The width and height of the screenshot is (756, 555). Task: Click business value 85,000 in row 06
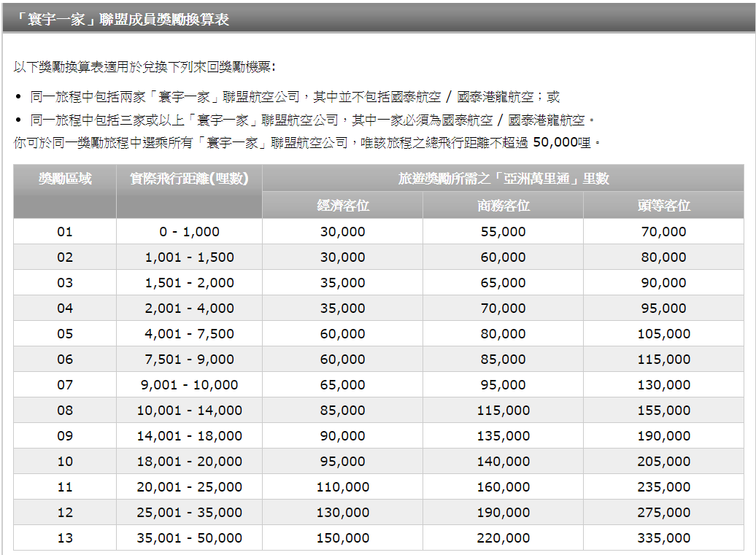(504, 360)
